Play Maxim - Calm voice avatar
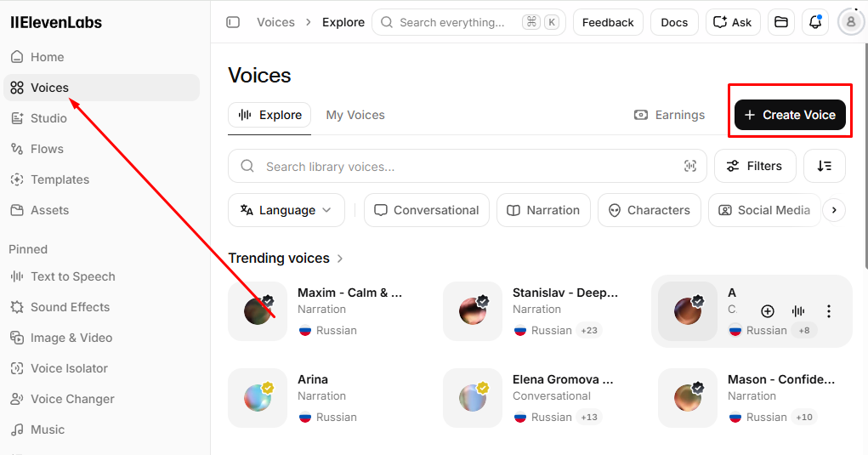This screenshot has width=868, height=455. pos(258,311)
